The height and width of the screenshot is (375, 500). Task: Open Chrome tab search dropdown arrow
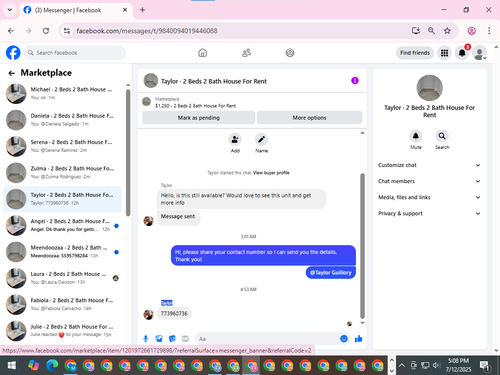point(10,10)
